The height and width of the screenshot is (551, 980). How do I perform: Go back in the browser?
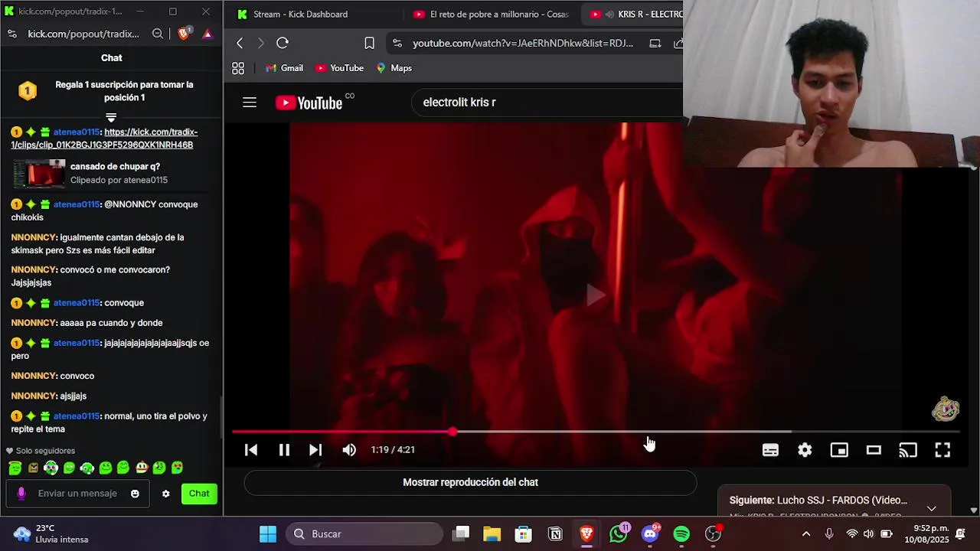point(240,43)
